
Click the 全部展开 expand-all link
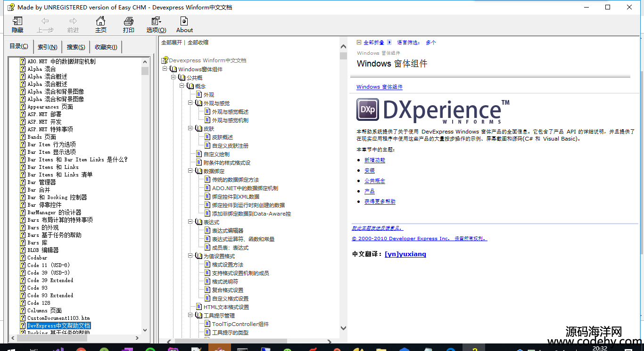[x=172, y=42]
